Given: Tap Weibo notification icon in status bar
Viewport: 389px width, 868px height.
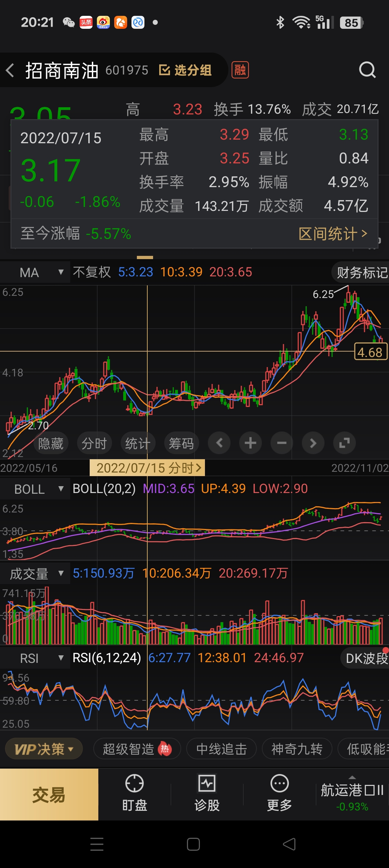Looking at the screenshot, I should pyautogui.click(x=103, y=22).
